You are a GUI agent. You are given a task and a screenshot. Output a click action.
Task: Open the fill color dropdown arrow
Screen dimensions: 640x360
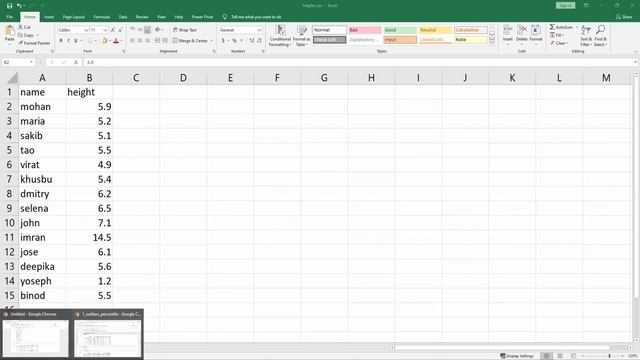tap(110, 41)
